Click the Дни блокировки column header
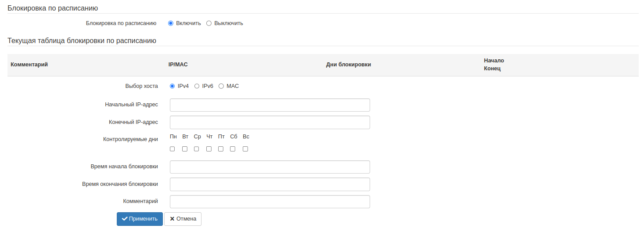644x232 pixels. [x=349, y=65]
